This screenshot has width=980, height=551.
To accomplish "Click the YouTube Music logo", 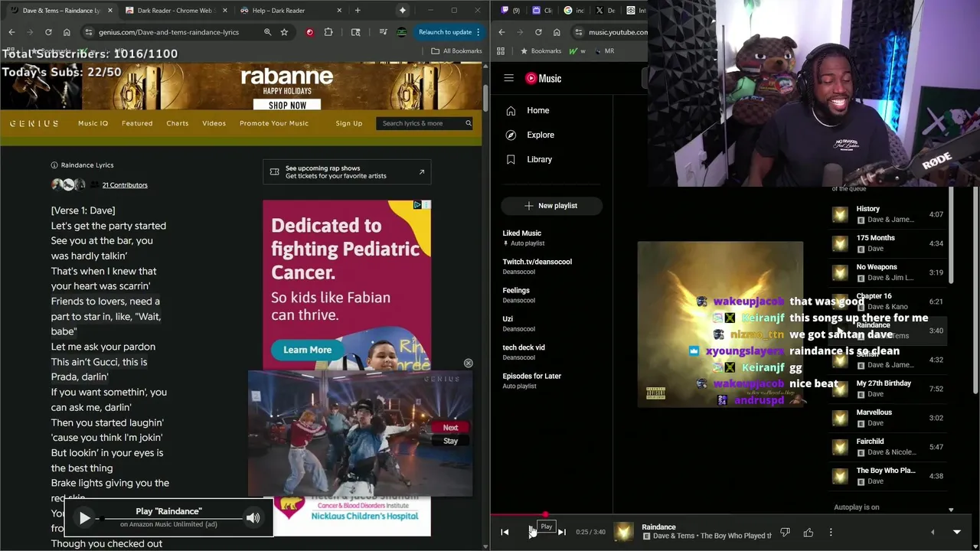I will point(544,78).
